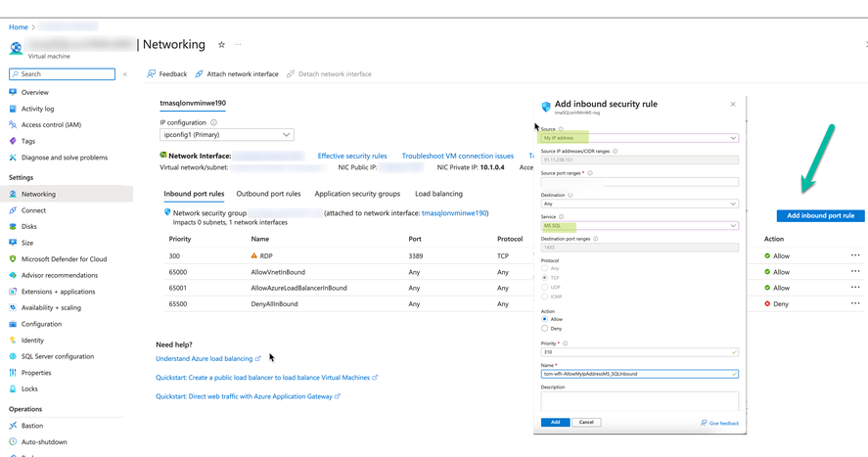Switch to the Load balancing tab

tap(439, 194)
